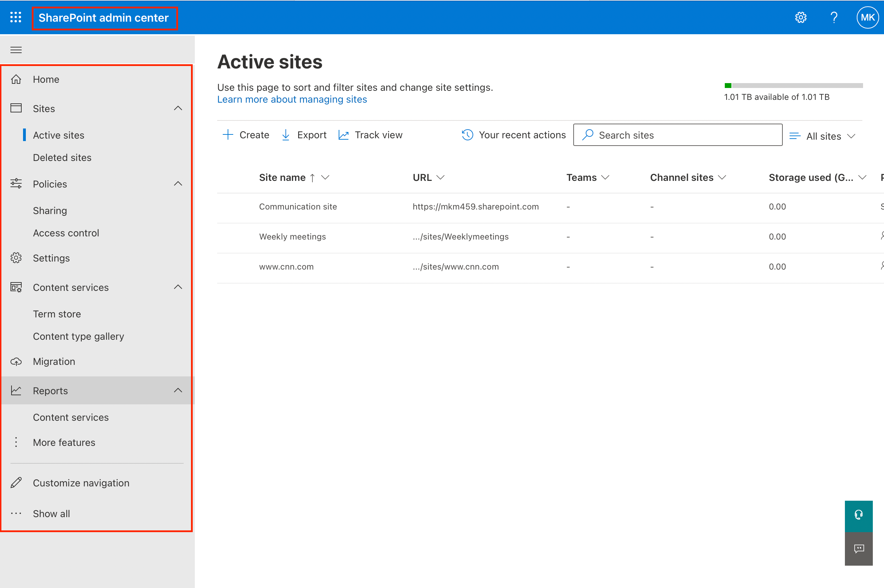Image resolution: width=884 pixels, height=588 pixels.
Task: Click Learn more about managing sites link
Action: (292, 100)
